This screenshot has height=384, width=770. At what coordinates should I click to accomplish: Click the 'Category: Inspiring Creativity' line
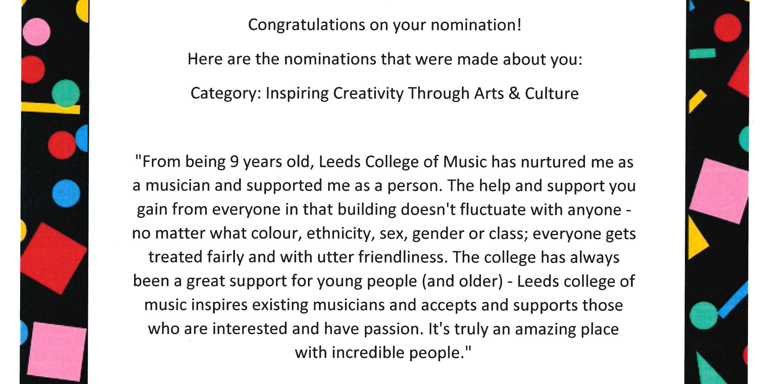[385, 93]
